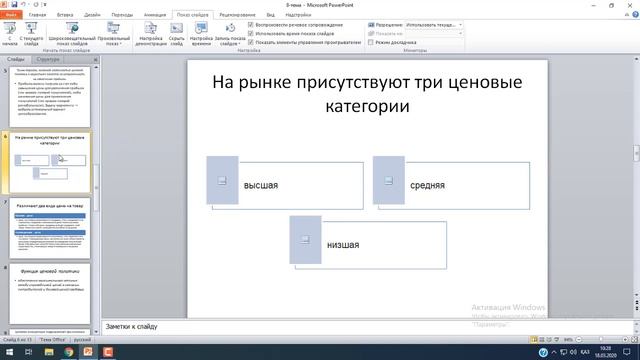
Task: Click Undo icon in Quick Access toolbar
Action: point(23,4)
